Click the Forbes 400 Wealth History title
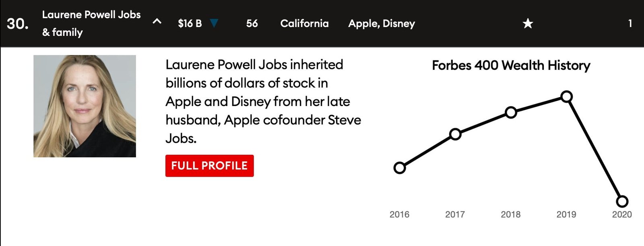Image resolution: width=644 pixels, height=246 pixels. (x=511, y=65)
